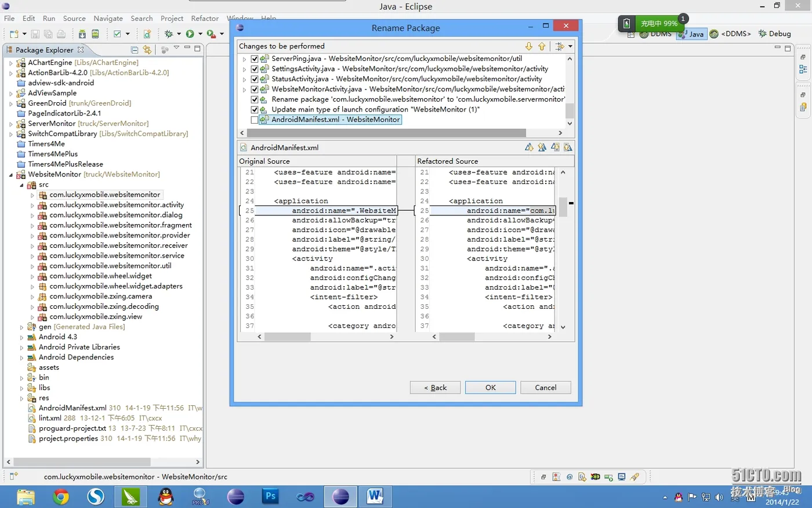Open the Search menu
The height and width of the screenshot is (508, 812).
(142, 19)
